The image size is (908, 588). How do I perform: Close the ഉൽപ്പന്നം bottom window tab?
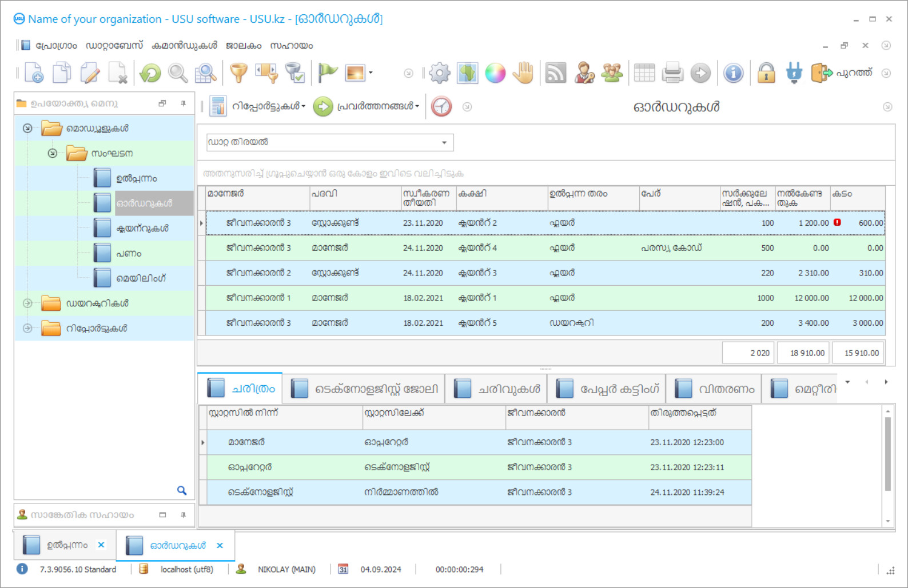(x=101, y=545)
